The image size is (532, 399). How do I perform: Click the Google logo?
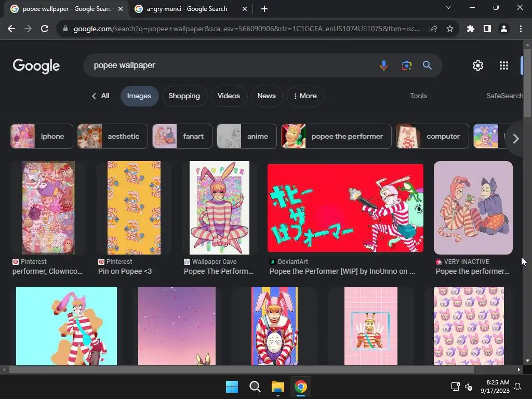[x=36, y=66]
